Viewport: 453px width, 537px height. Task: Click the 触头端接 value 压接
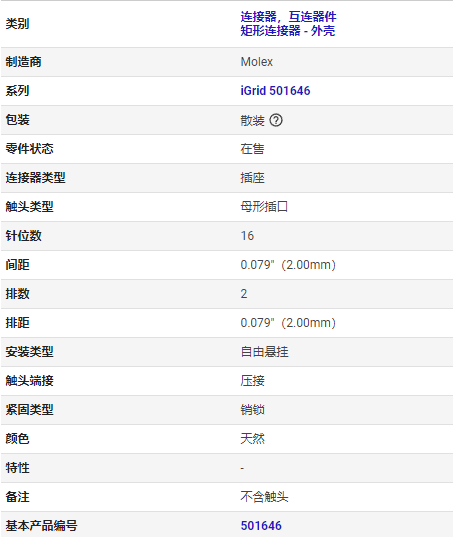tap(252, 381)
